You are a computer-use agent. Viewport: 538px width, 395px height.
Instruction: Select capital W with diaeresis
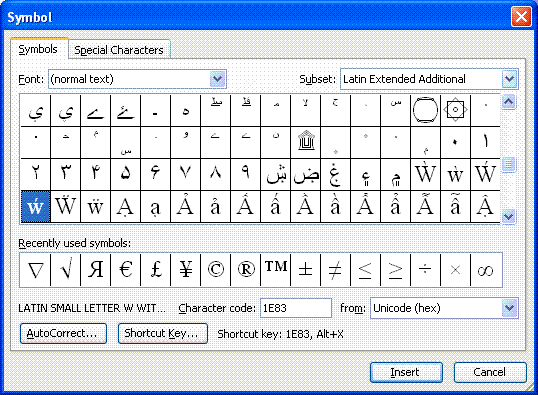point(66,207)
